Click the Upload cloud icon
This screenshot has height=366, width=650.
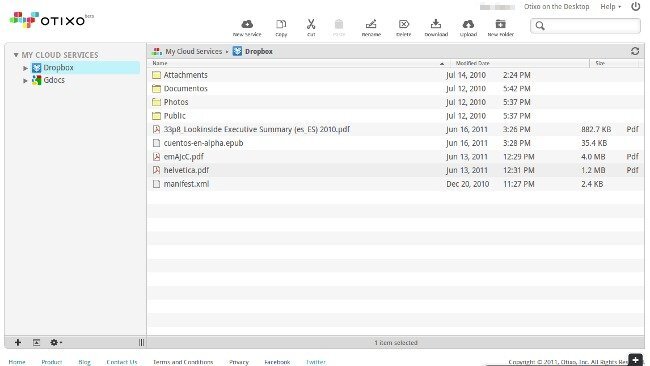pos(468,24)
